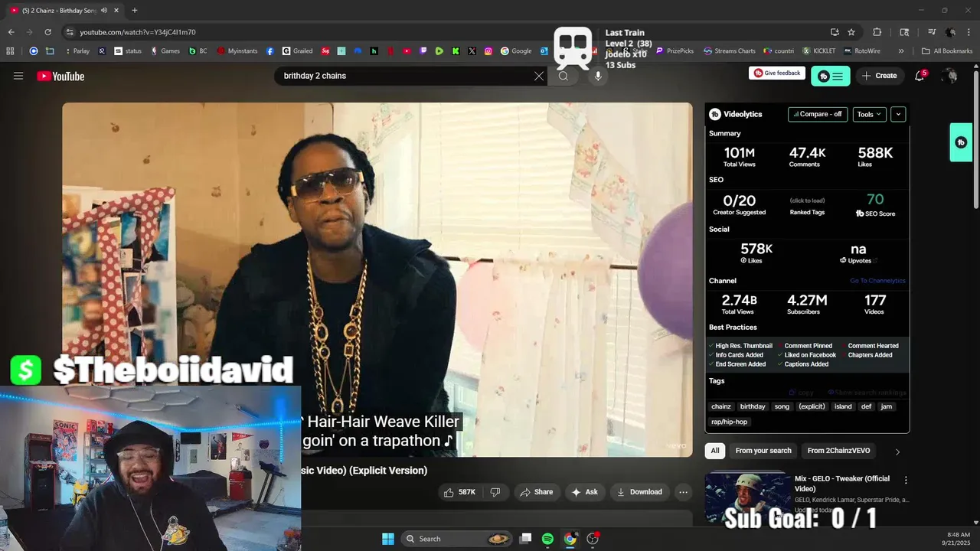Dislike the video
This screenshot has width=980, height=551.
495,492
